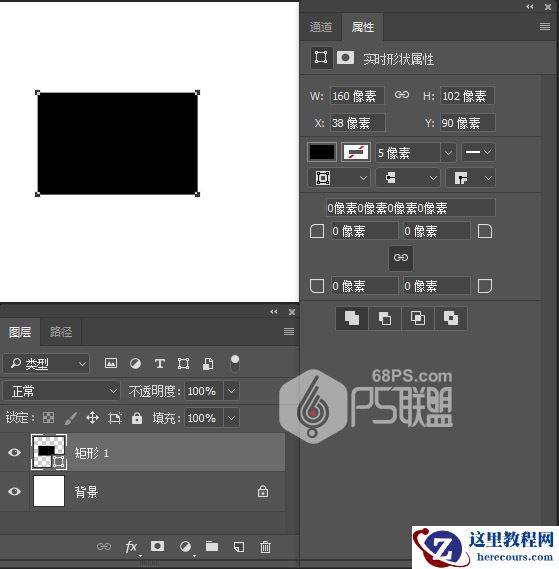Toggle layer filtering switch
559x569 pixels.
[235, 363]
